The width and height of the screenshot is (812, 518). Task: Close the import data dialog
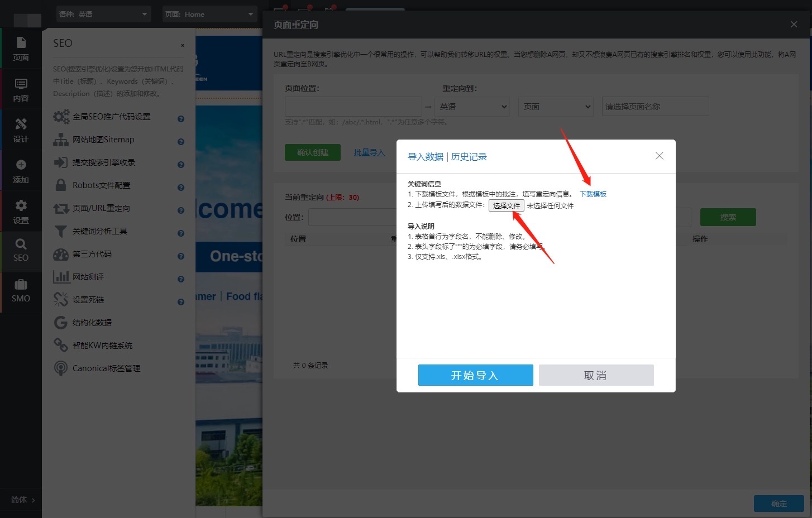click(659, 156)
